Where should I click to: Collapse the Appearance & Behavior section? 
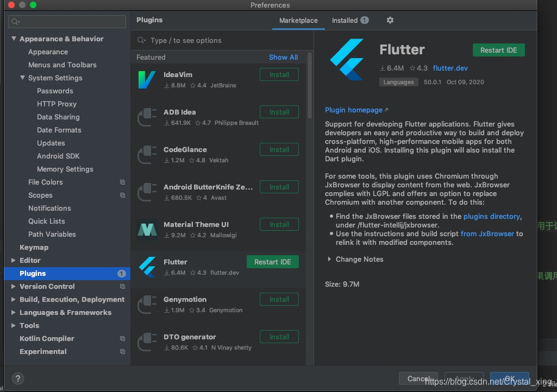click(x=14, y=39)
